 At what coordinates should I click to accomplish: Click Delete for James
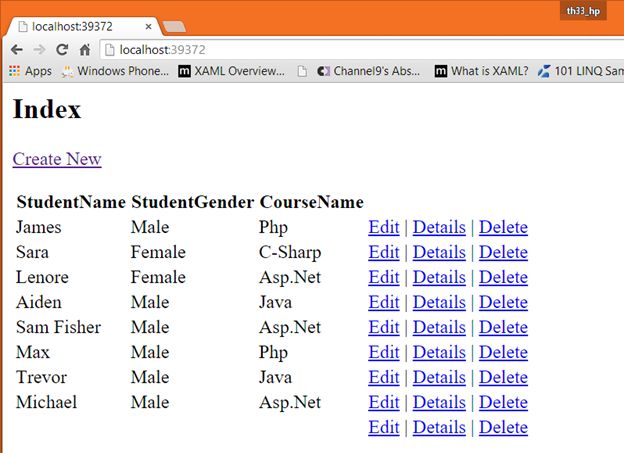pyautogui.click(x=503, y=227)
